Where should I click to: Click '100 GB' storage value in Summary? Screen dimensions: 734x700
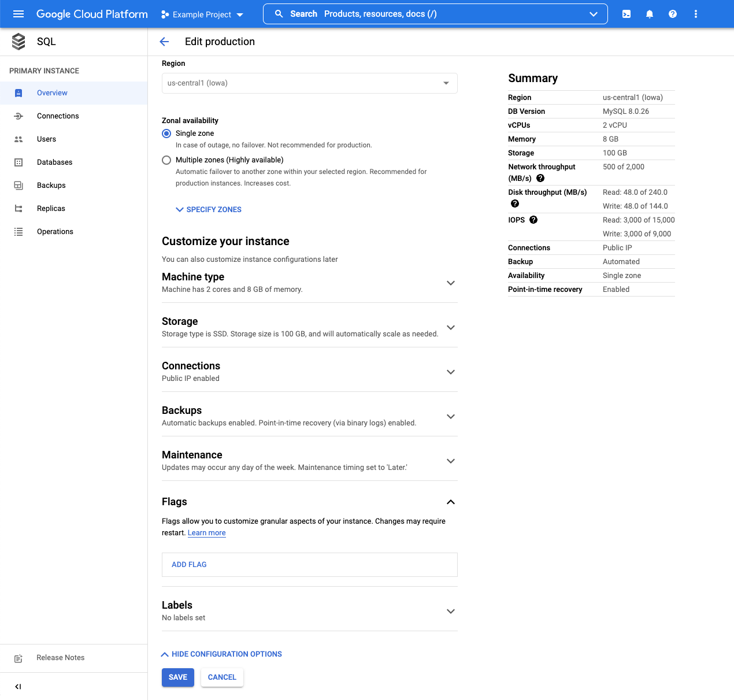pos(615,153)
